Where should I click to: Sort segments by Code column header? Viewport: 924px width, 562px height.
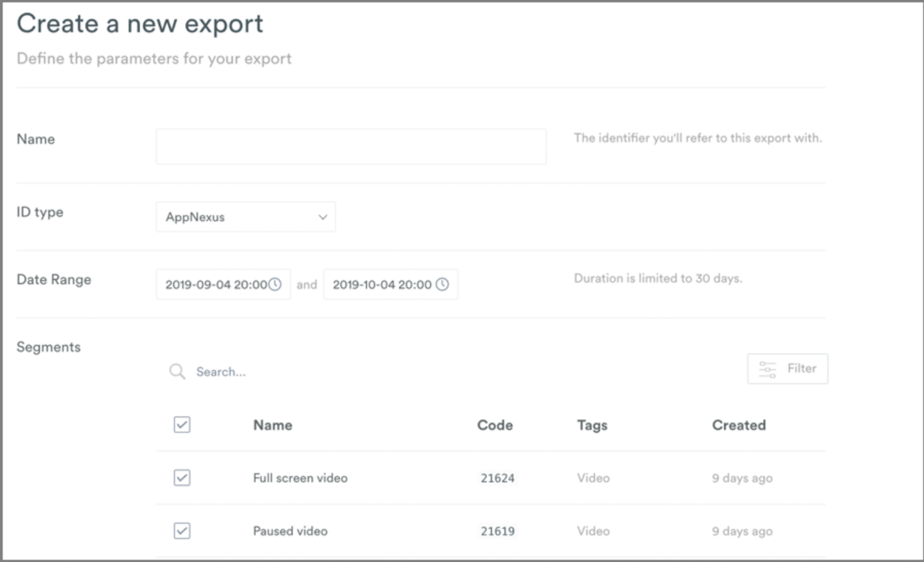pos(494,425)
